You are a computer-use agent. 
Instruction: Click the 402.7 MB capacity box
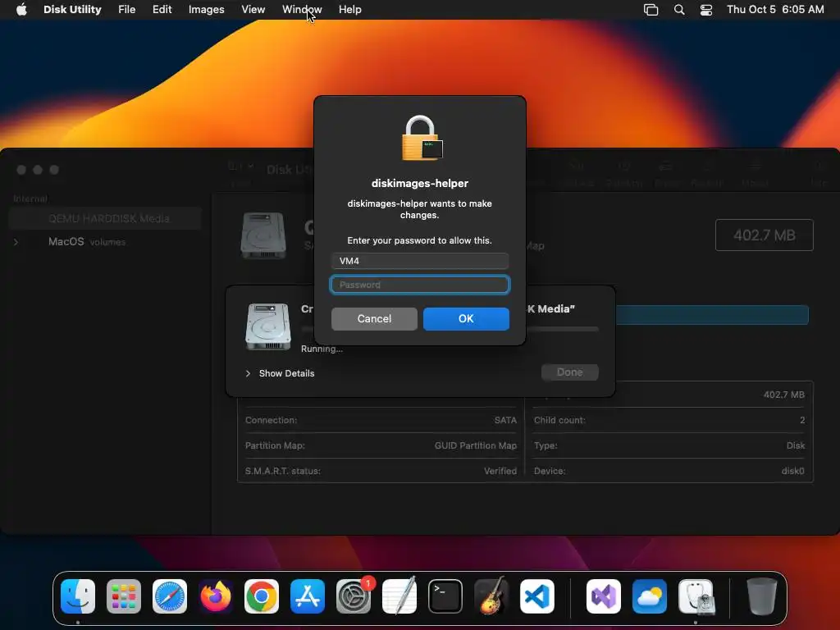pyautogui.click(x=764, y=235)
